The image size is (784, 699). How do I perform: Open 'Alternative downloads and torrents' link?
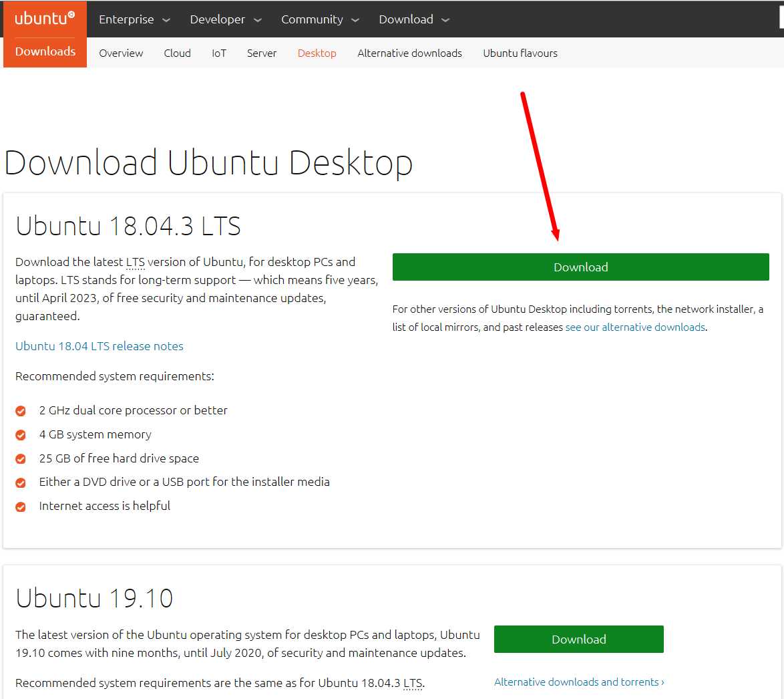[x=579, y=682]
